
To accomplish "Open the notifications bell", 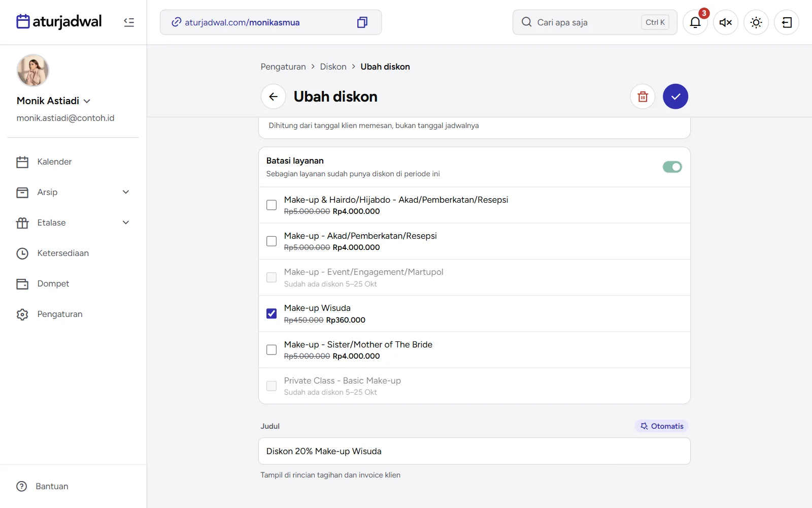I will (695, 22).
